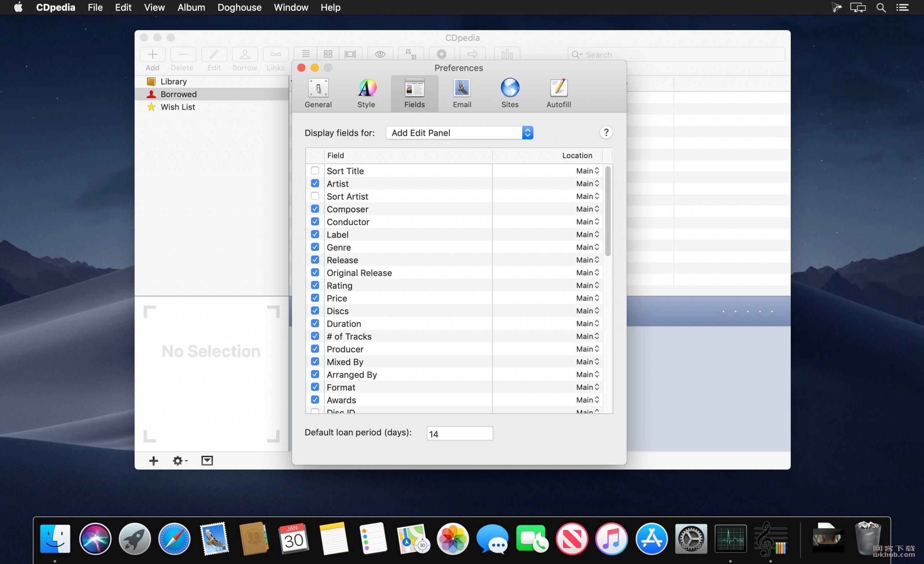Click the disc toolbar icon

pos(441,54)
